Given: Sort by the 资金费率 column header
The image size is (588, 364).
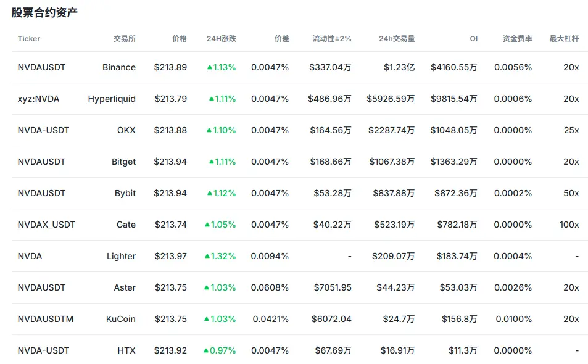Looking at the screenshot, I should pyautogui.click(x=518, y=39).
